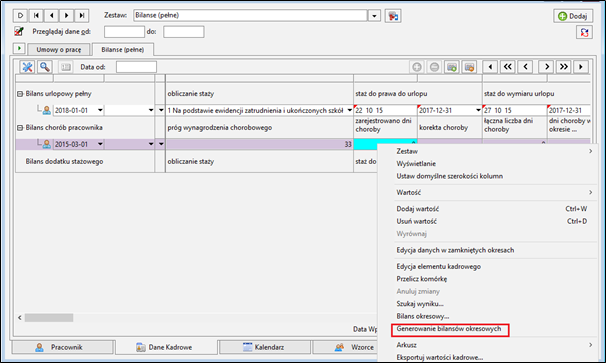Select Dodaj wartość menu entry
This screenshot has width=606, height=363.
[418, 209]
